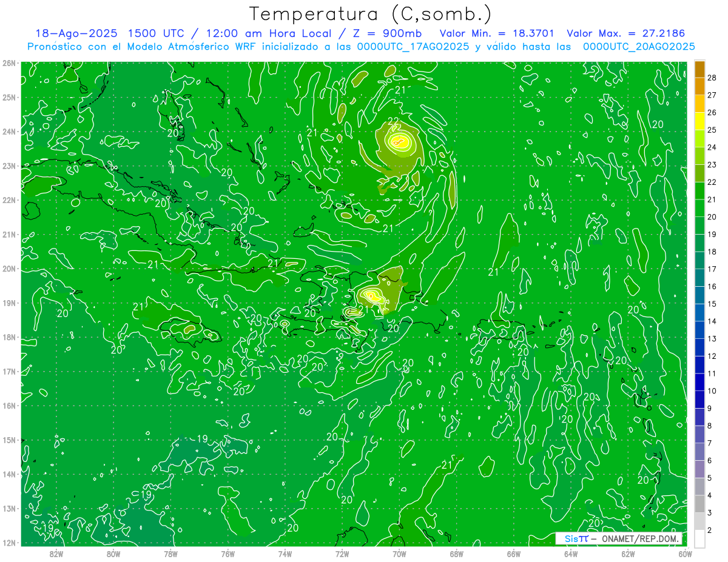Click the "64W" longitude label

click(571, 554)
